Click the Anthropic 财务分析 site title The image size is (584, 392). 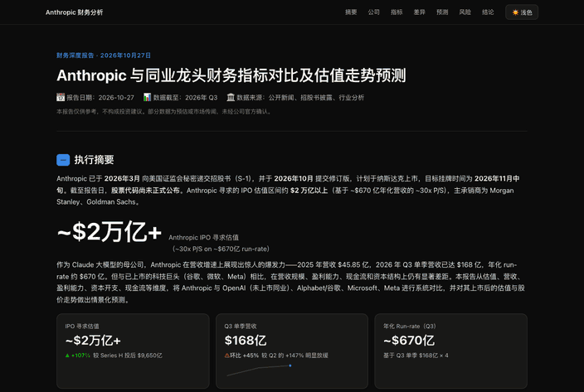tap(74, 12)
